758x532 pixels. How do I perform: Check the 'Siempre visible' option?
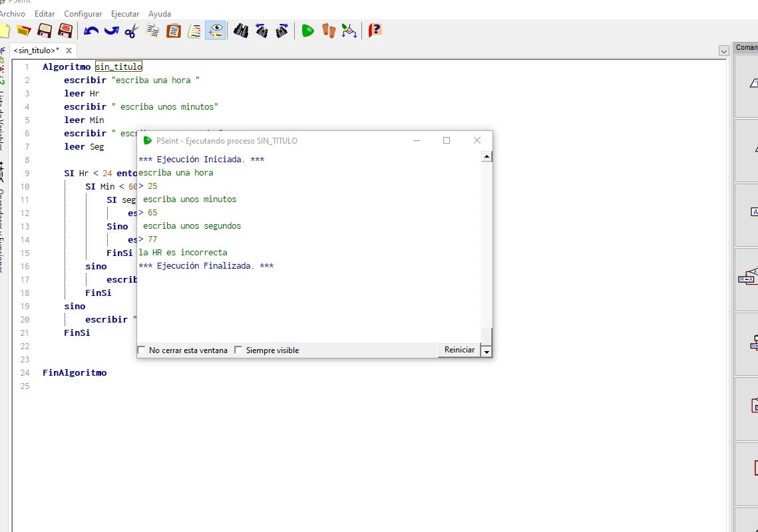[238, 350]
